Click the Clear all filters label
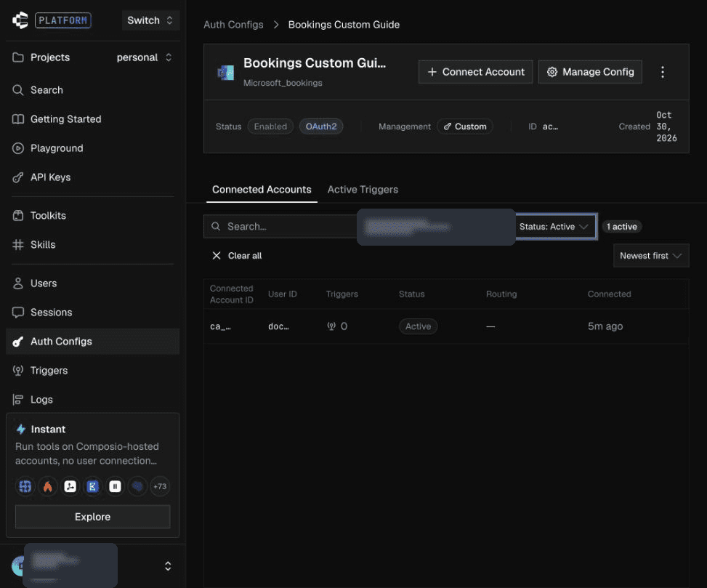This screenshot has width=707, height=588. pyautogui.click(x=244, y=256)
